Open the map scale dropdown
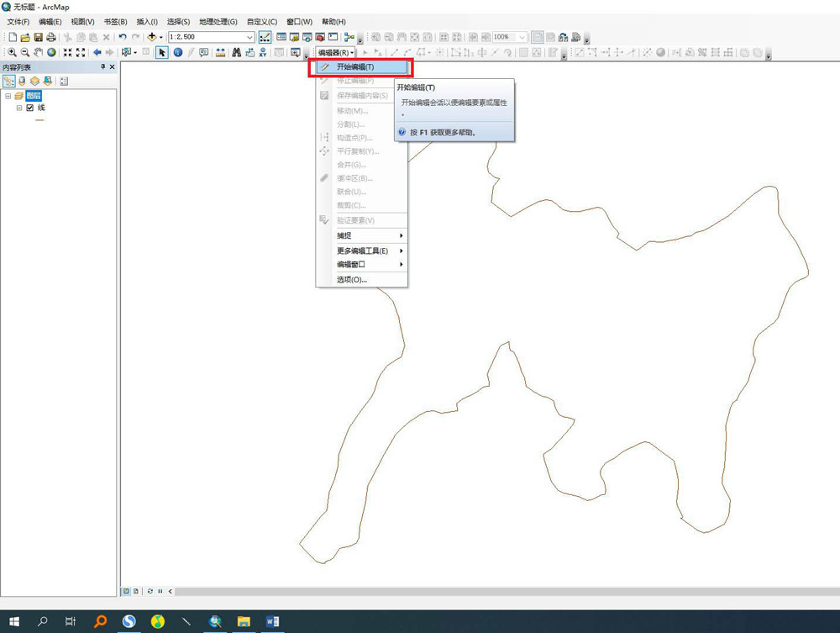Viewport: 840px width, 633px height. (250, 37)
